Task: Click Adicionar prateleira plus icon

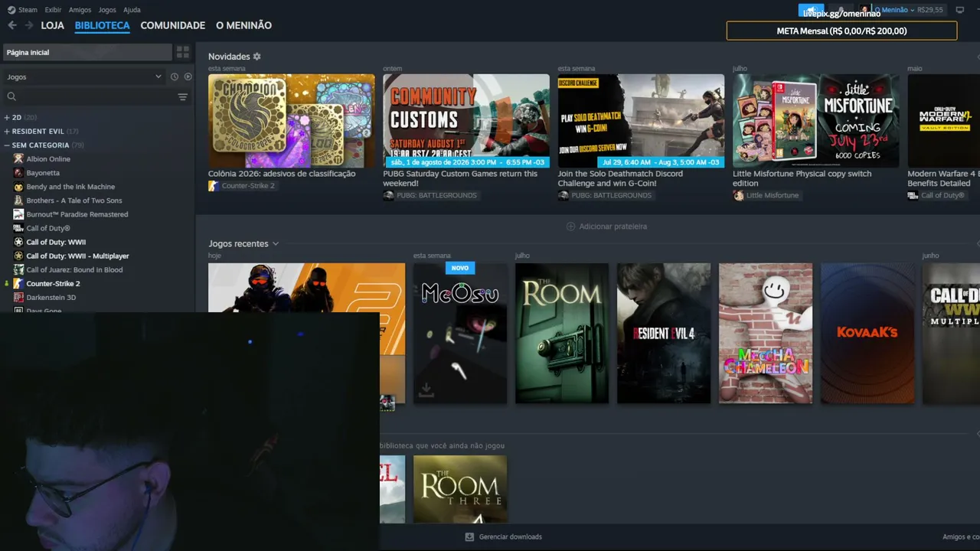Action: (x=570, y=227)
